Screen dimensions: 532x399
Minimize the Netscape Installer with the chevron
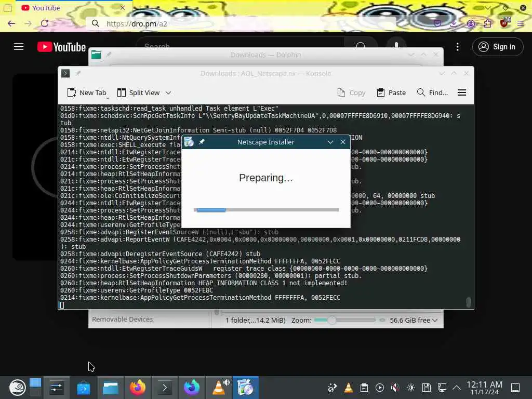tap(330, 142)
